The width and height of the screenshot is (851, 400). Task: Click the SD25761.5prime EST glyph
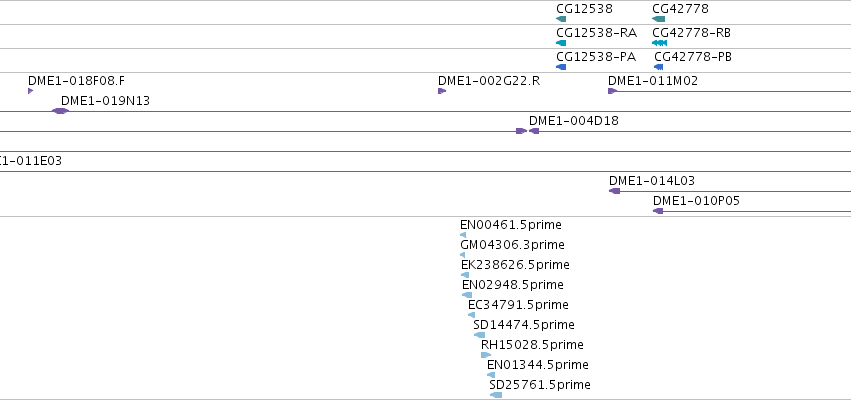pyautogui.click(x=496, y=395)
